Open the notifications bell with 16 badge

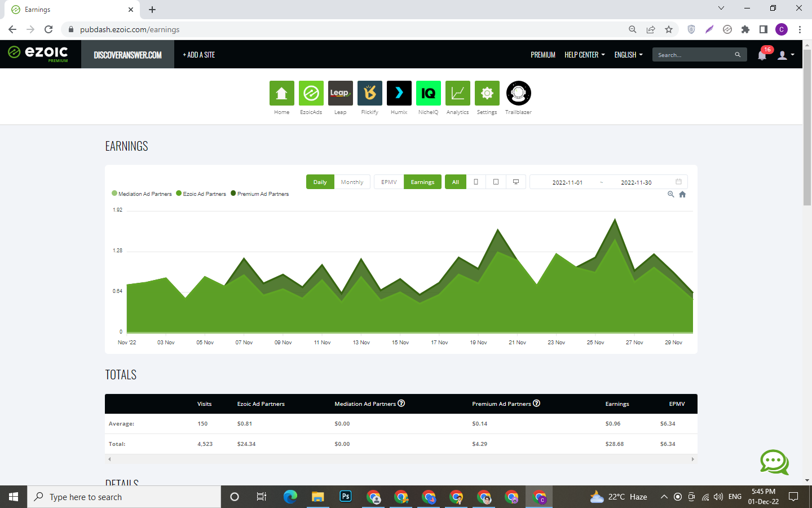pos(762,55)
